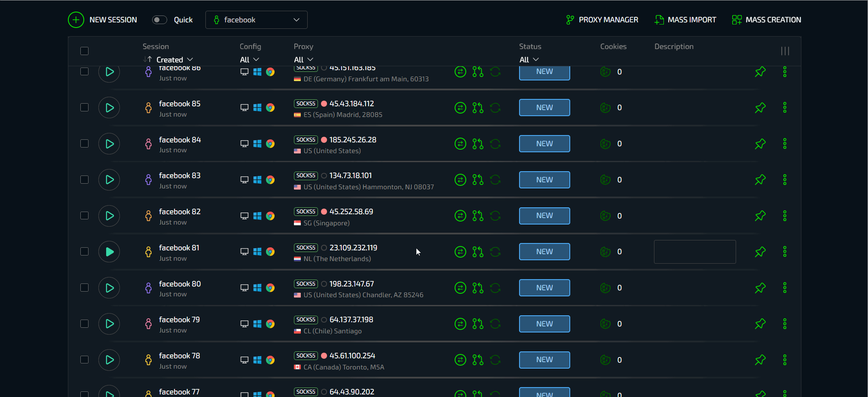Select the facebook 85 row checkbox
This screenshot has height=397, width=868.
point(85,108)
